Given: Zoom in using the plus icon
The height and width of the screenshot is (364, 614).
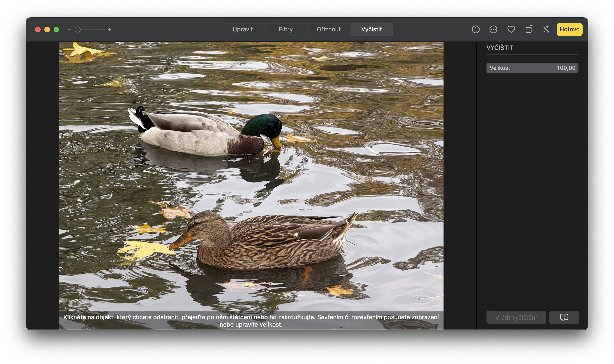Looking at the screenshot, I should point(109,29).
